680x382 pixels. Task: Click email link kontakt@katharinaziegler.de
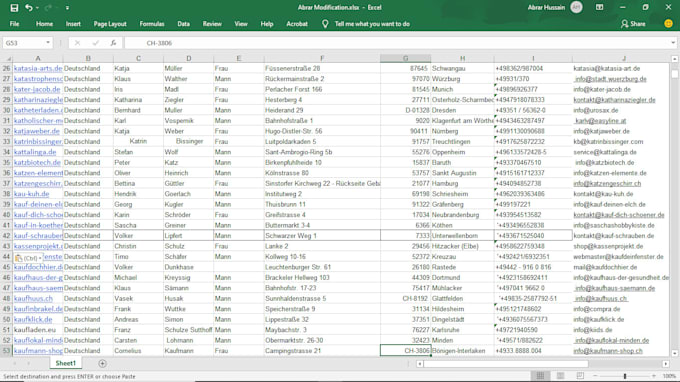pos(614,100)
